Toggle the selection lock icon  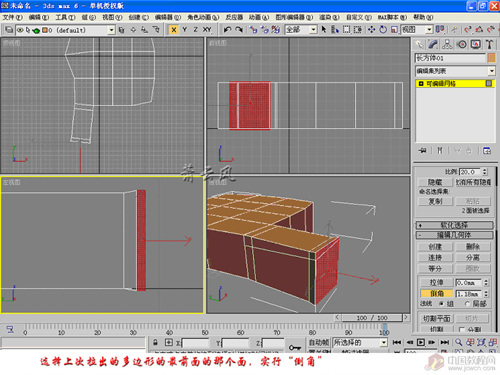(155, 342)
